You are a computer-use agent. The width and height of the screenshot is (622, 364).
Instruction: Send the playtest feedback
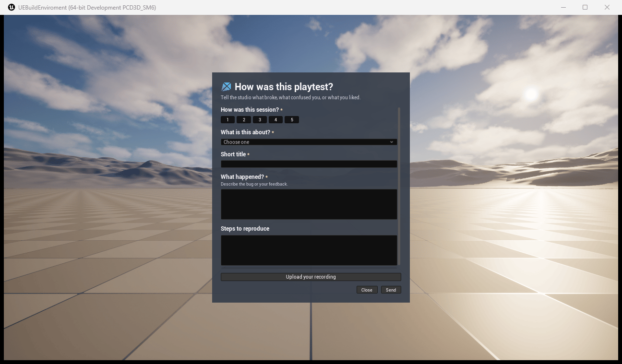pyautogui.click(x=391, y=290)
